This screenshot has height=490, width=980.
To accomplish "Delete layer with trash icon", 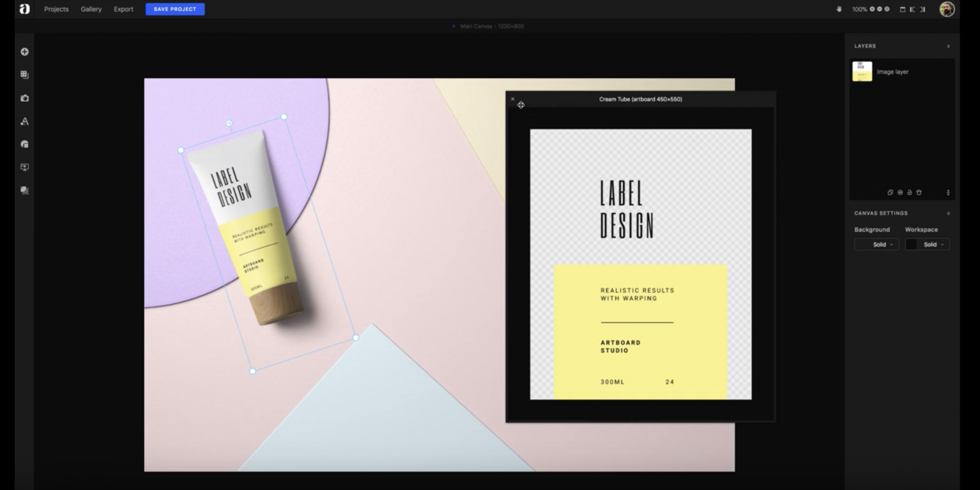I will coord(919,192).
